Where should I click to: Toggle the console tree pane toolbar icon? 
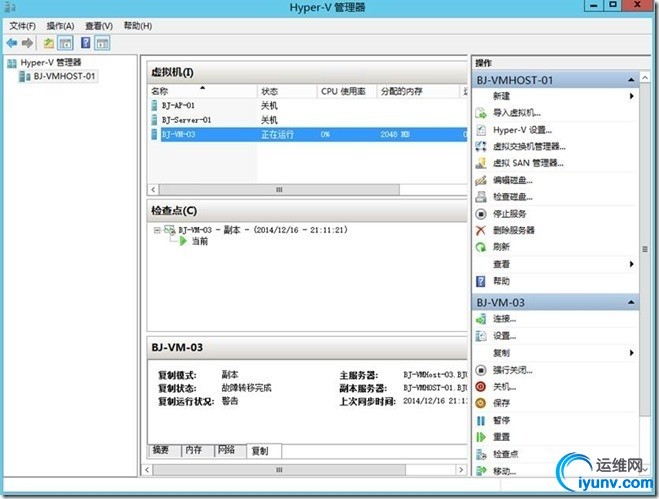(x=65, y=42)
